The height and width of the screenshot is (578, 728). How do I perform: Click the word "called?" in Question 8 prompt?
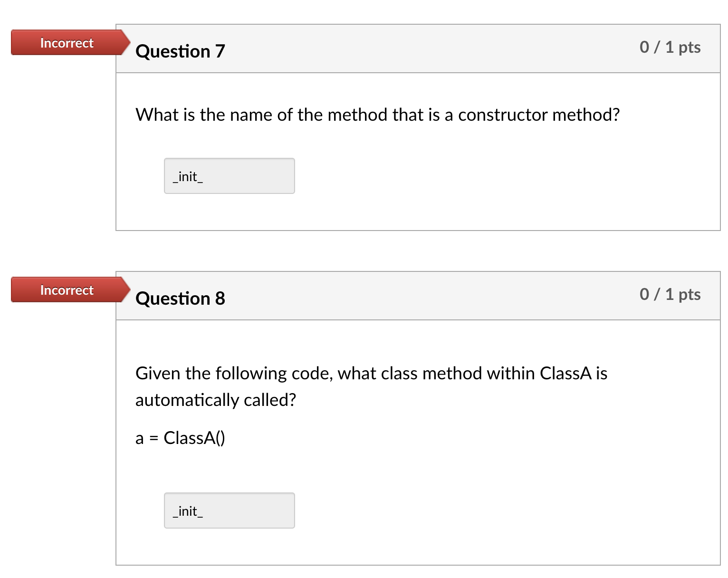point(270,400)
